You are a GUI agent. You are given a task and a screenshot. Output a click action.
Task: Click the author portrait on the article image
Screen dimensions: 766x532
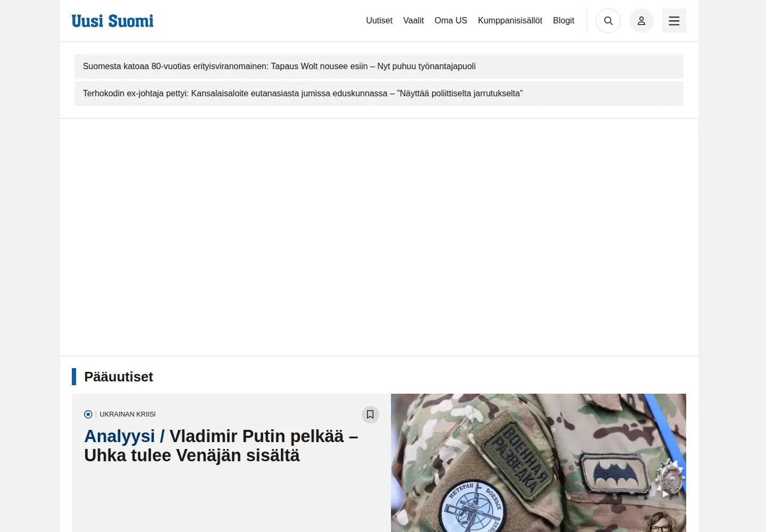[660, 522]
